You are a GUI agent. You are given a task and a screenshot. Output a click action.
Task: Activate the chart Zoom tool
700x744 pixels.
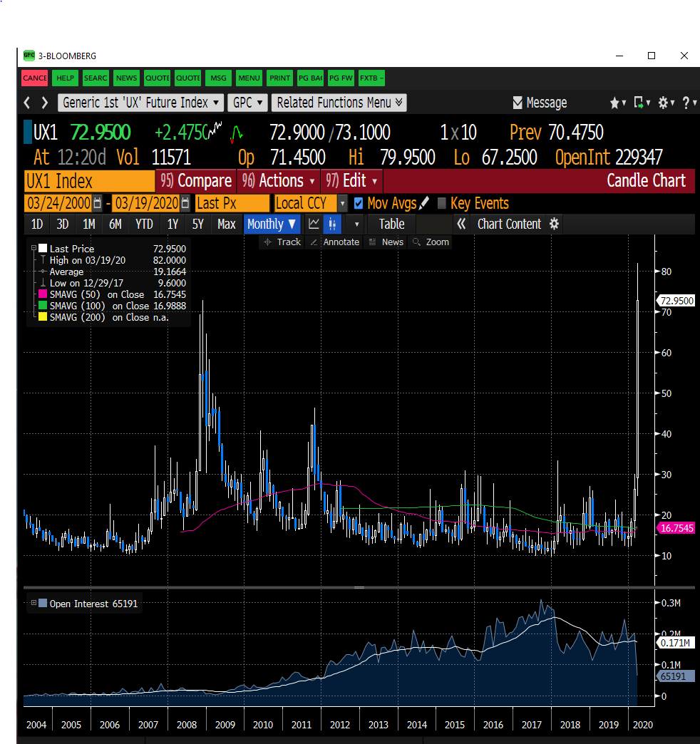(431, 242)
